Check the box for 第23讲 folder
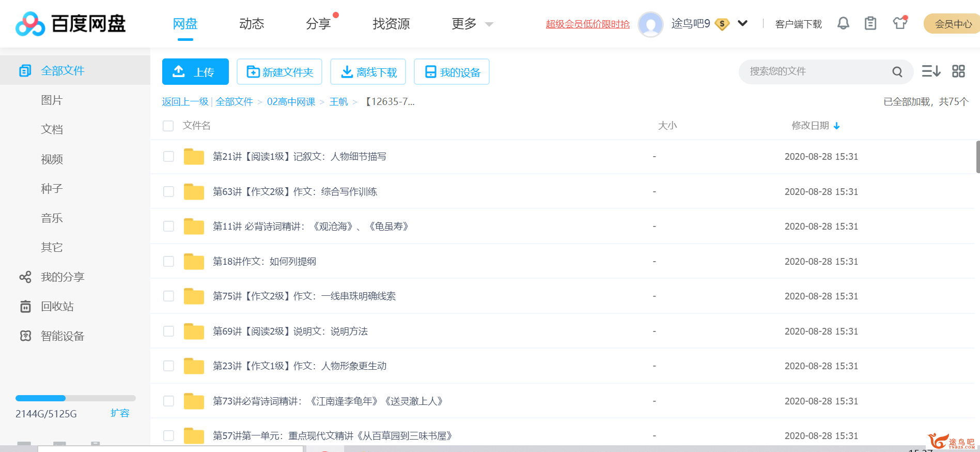980x452 pixels. [x=168, y=366]
